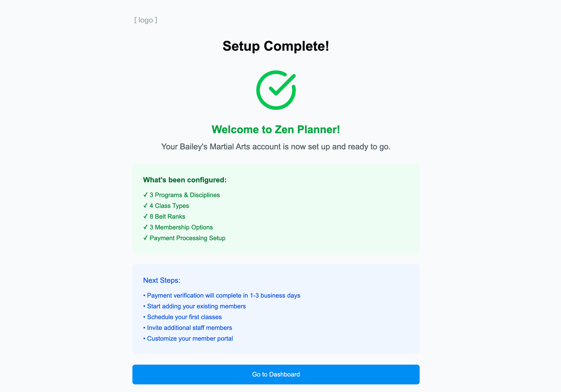
Task: Click Customize your member portal step
Action: tap(188, 338)
